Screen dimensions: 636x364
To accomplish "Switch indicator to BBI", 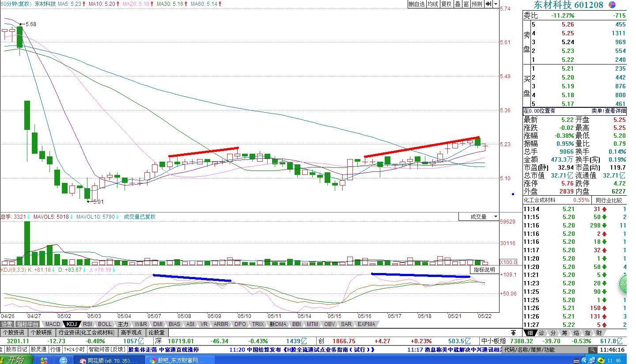I will coord(296,324).
